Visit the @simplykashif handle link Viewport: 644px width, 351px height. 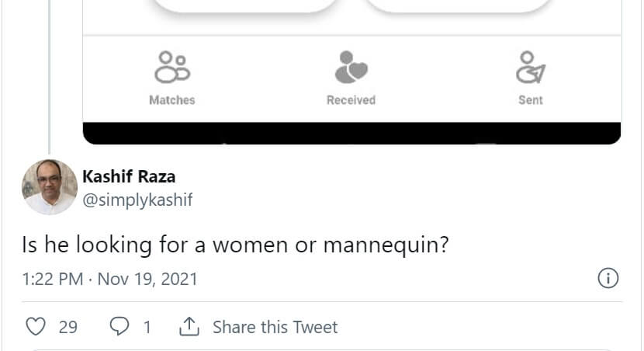(137, 200)
